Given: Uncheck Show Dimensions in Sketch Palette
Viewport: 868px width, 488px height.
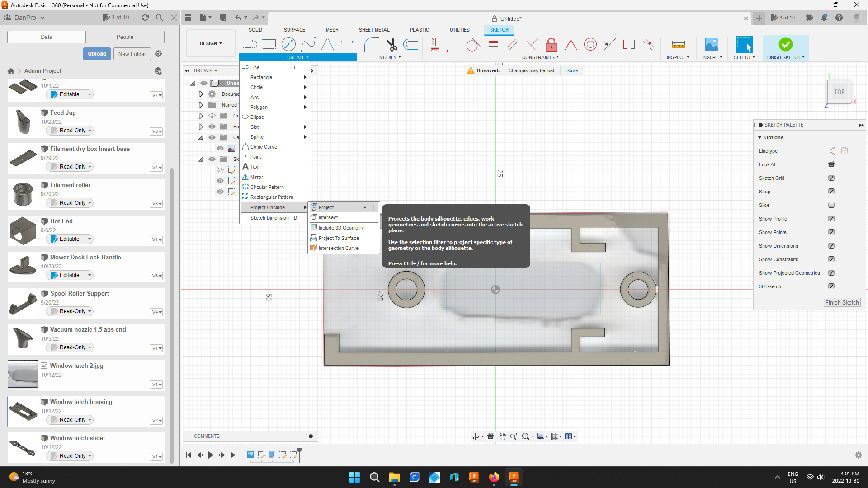Looking at the screenshot, I should (831, 245).
